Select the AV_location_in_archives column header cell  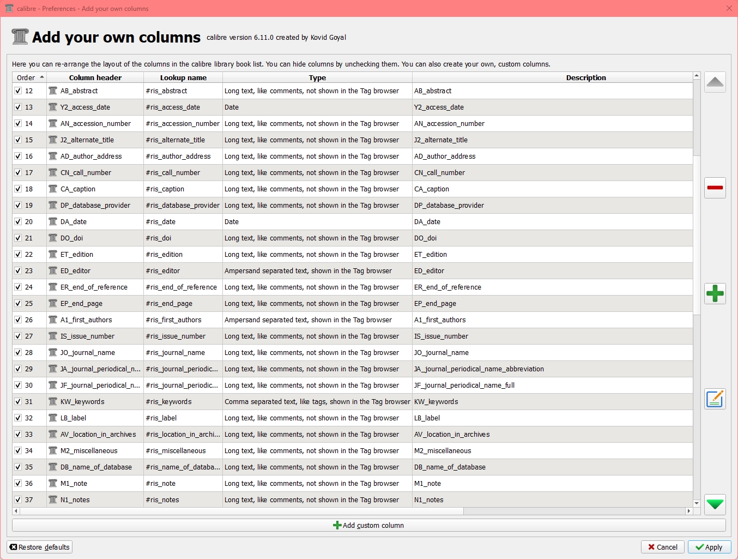click(x=95, y=435)
